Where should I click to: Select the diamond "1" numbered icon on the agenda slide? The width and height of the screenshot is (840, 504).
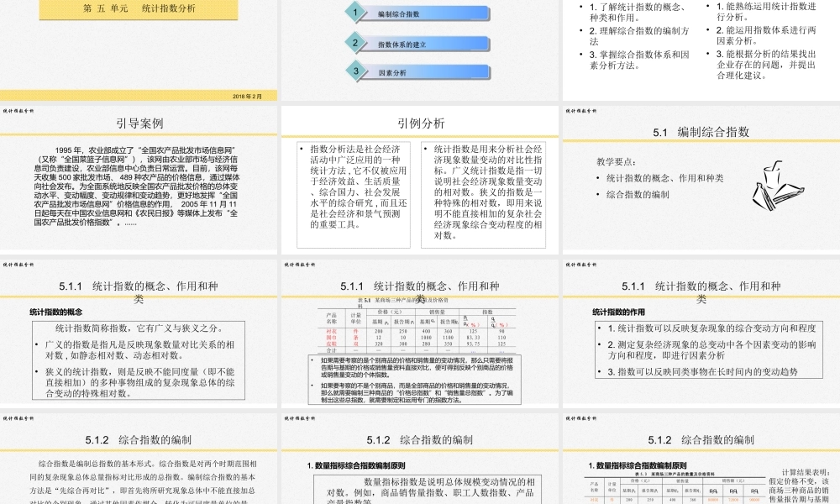pos(356,13)
